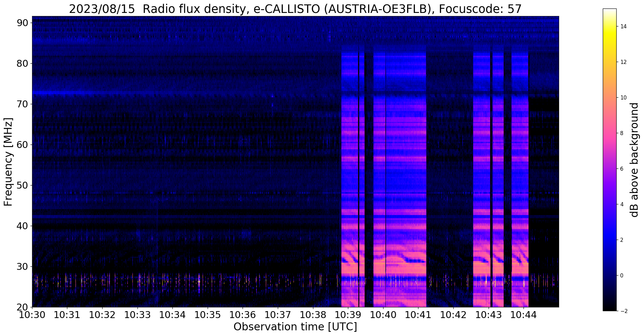Click the 'Observation time [UTC]' x-axis label
The image size is (644, 336).
click(x=295, y=327)
